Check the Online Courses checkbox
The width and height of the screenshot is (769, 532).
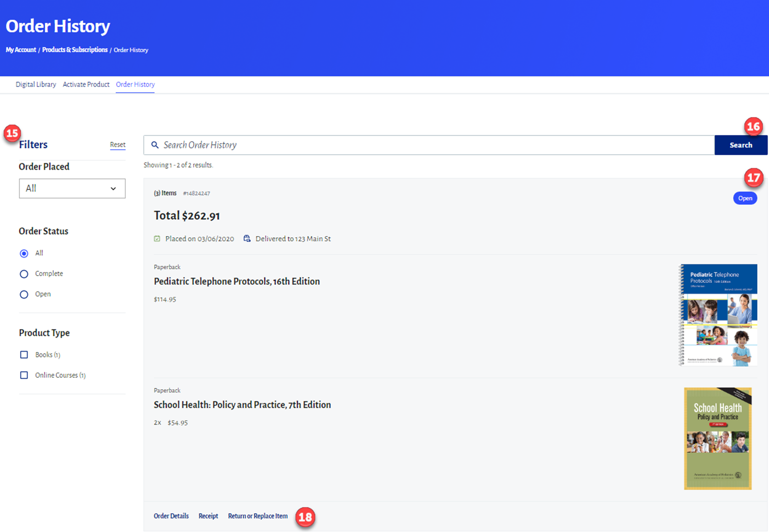(24, 375)
